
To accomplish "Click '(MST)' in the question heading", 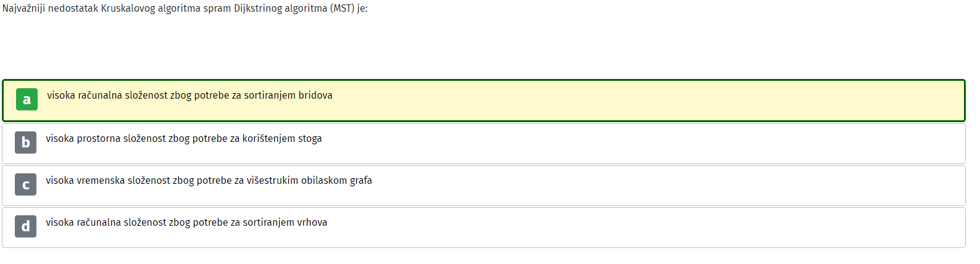I will (x=342, y=9).
